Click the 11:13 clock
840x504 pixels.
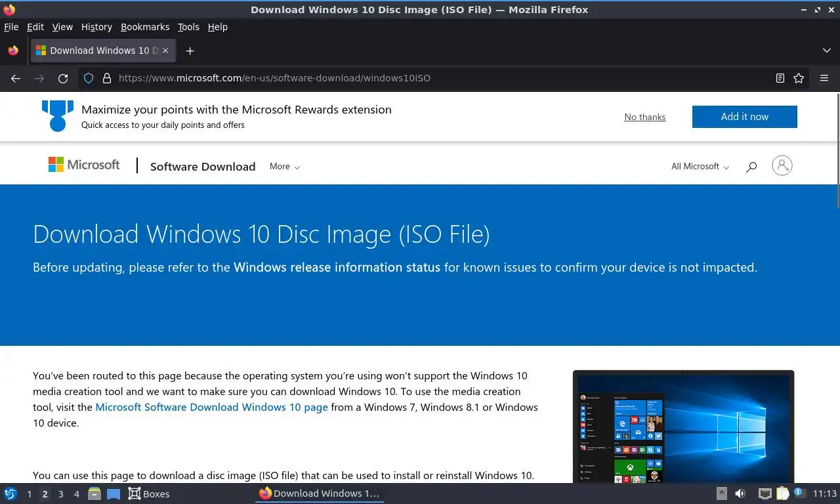825,493
